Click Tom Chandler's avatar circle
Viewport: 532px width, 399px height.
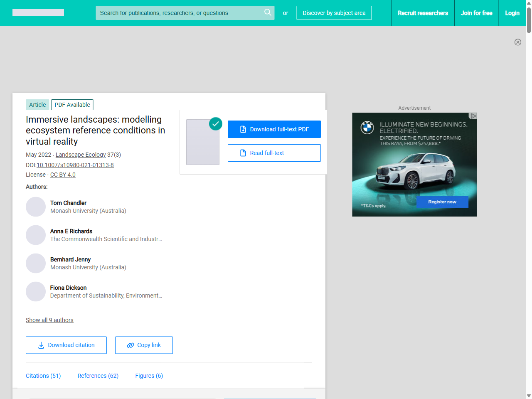click(36, 207)
